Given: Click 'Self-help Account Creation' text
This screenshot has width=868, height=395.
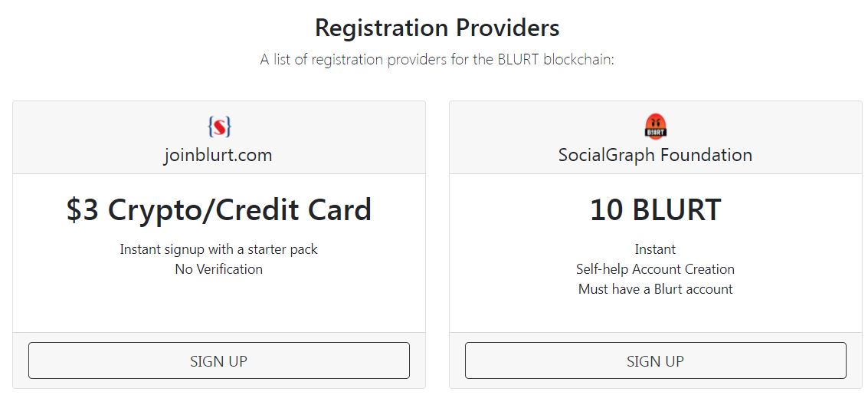Looking at the screenshot, I should [x=655, y=269].
